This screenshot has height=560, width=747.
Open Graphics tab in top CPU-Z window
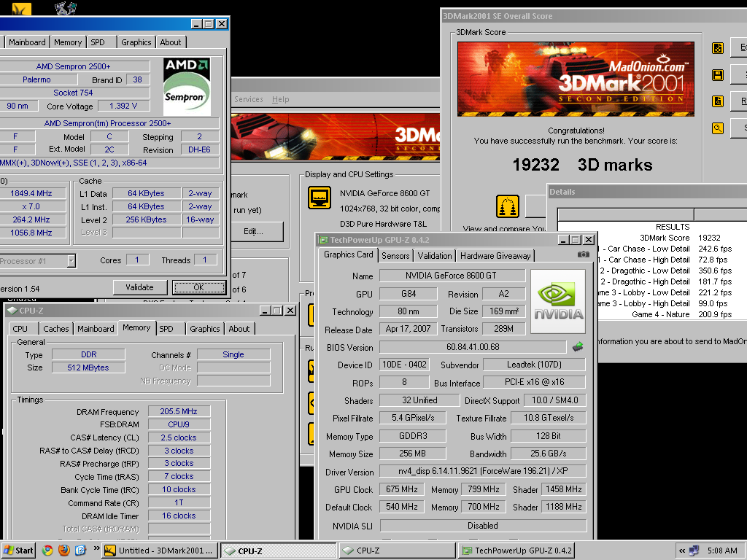(136, 42)
